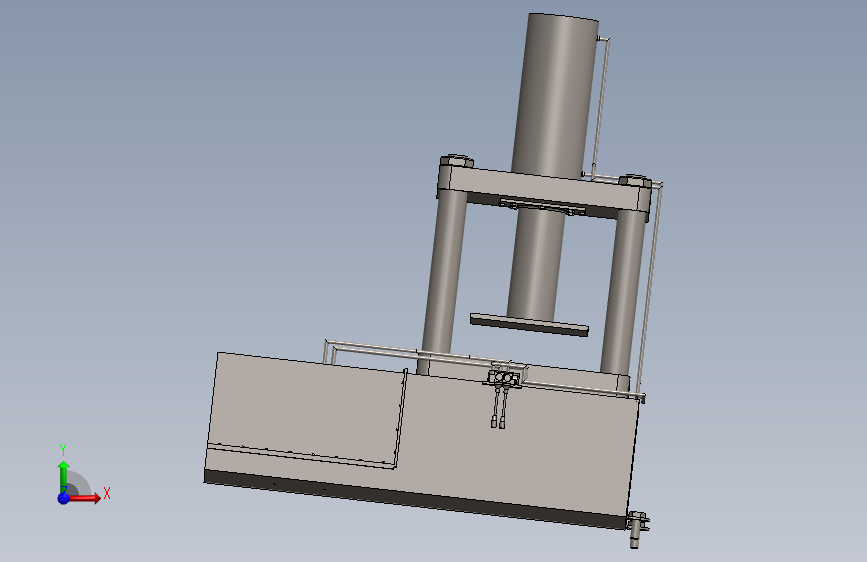Select the anchor bolt at base corner

tap(636, 529)
